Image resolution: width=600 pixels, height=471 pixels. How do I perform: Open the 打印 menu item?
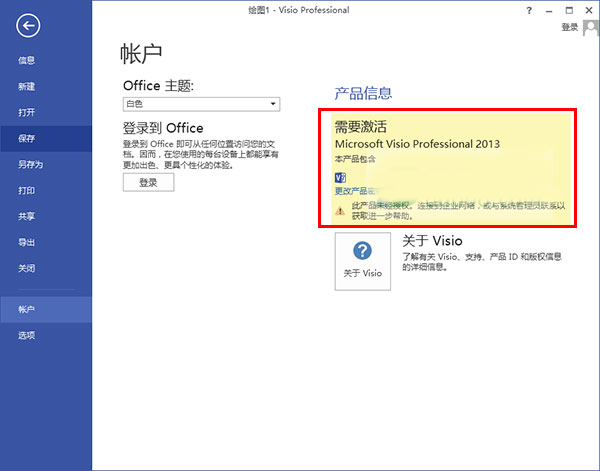(x=46, y=190)
